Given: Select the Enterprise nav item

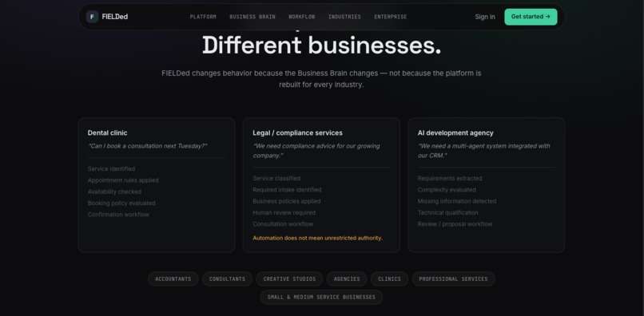Looking at the screenshot, I should [x=390, y=17].
